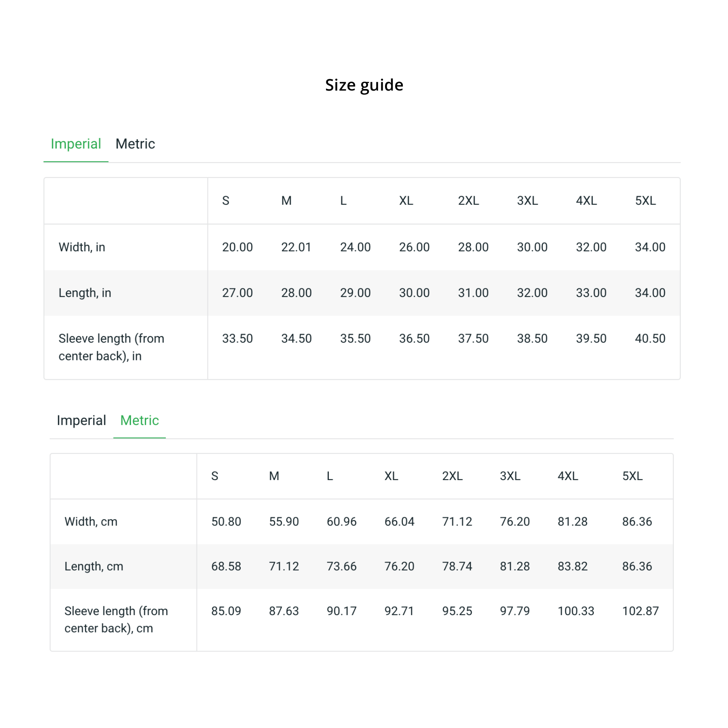Select the 22.01 width value for M
The height and width of the screenshot is (728, 728).
296,247
